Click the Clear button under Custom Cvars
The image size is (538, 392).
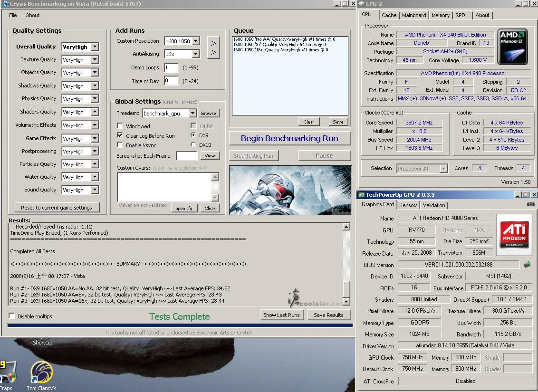pos(210,208)
